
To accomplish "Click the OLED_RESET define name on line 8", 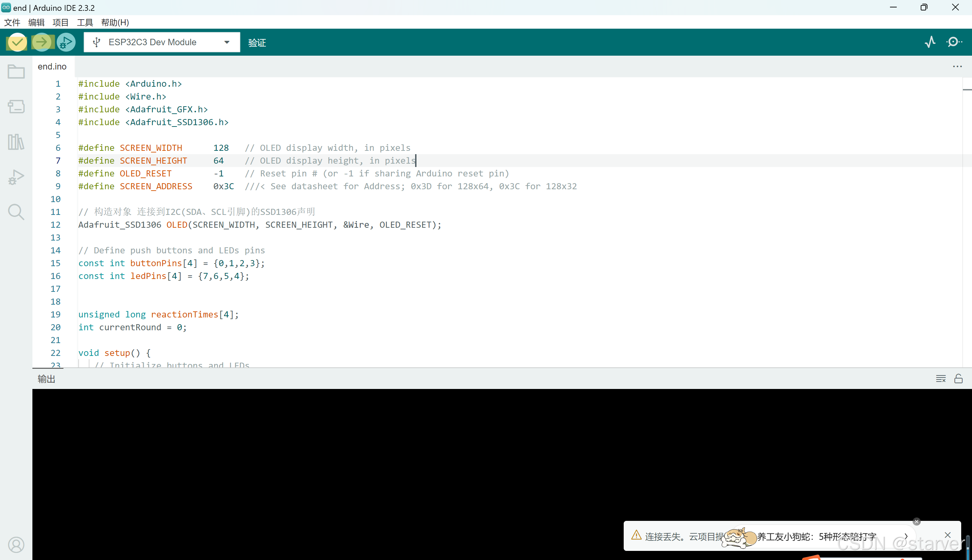I will click(x=145, y=173).
